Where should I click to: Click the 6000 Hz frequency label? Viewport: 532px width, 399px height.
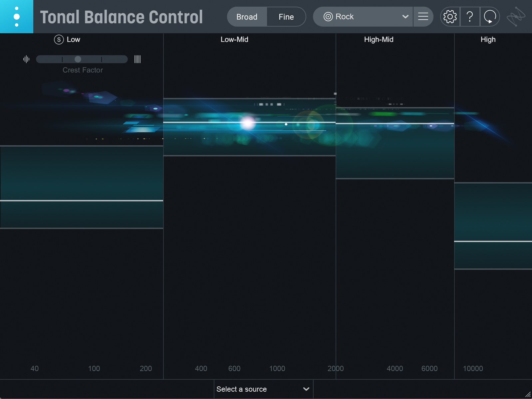pyautogui.click(x=429, y=368)
